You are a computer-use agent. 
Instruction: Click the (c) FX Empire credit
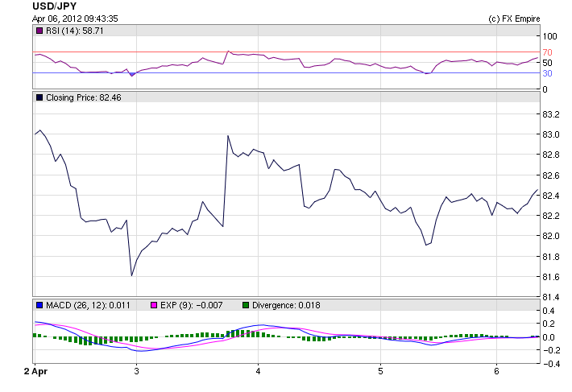tap(514, 19)
